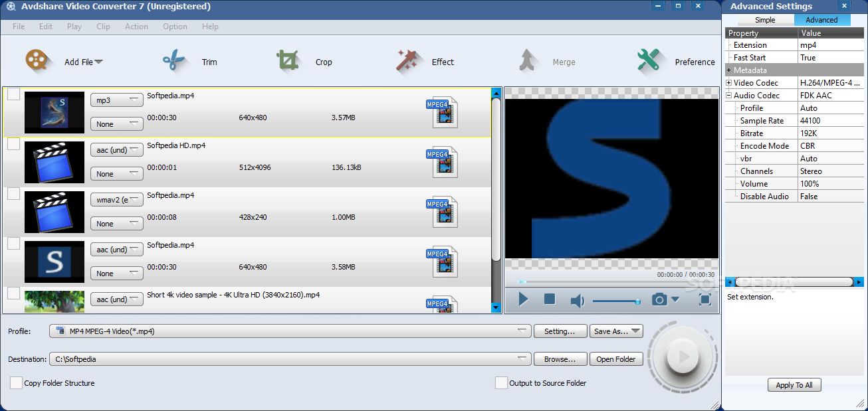Expand the Video Codec property

click(729, 83)
